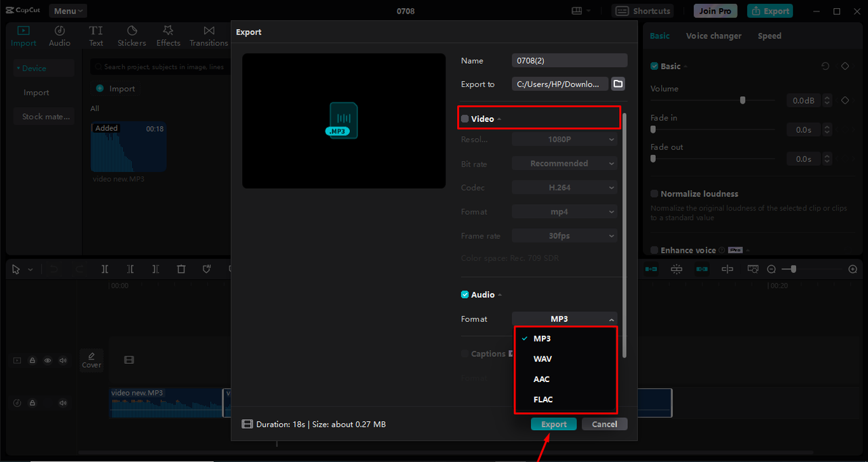Viewport: 868px width, 462px height.
Task: Click the delete-right trim tool icon
Action: coord(155,269)
